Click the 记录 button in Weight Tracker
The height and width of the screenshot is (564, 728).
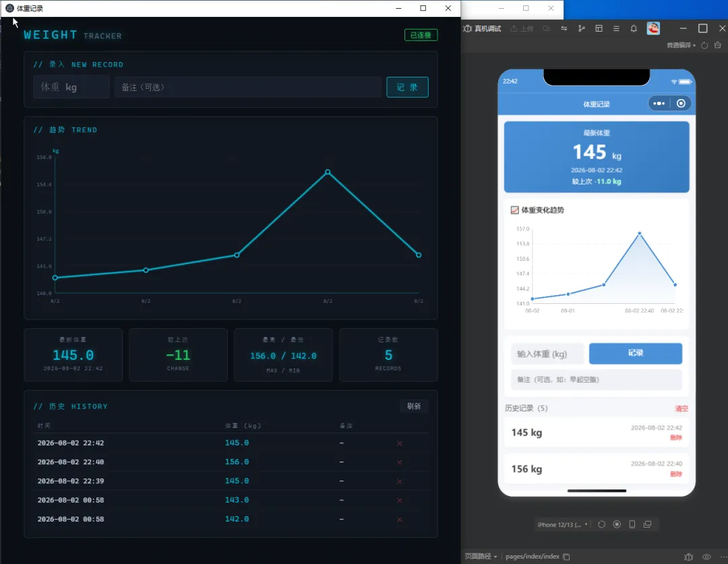407,88
